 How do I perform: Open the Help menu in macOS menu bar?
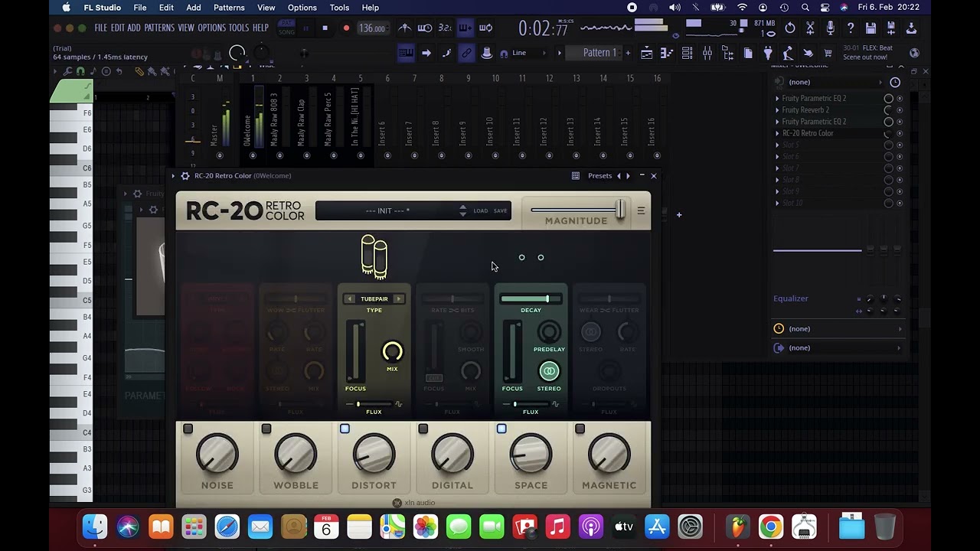click(371, 8)
